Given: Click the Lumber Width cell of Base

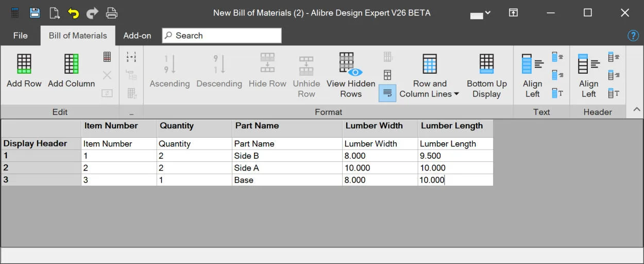Looking at the screenshot, I should [380, 180].
